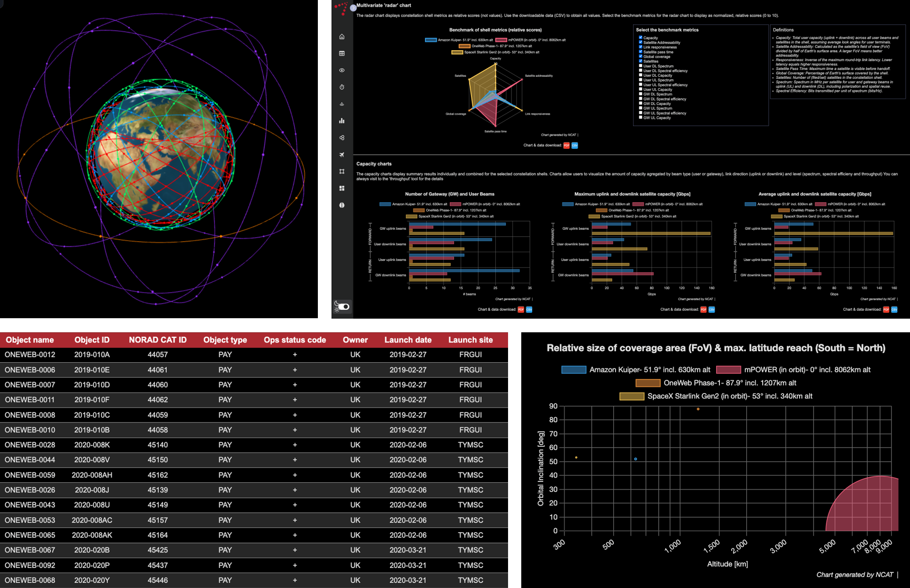Enable the User DL Spectrum checkbox
910x588 pixels.
coord(641,66)
